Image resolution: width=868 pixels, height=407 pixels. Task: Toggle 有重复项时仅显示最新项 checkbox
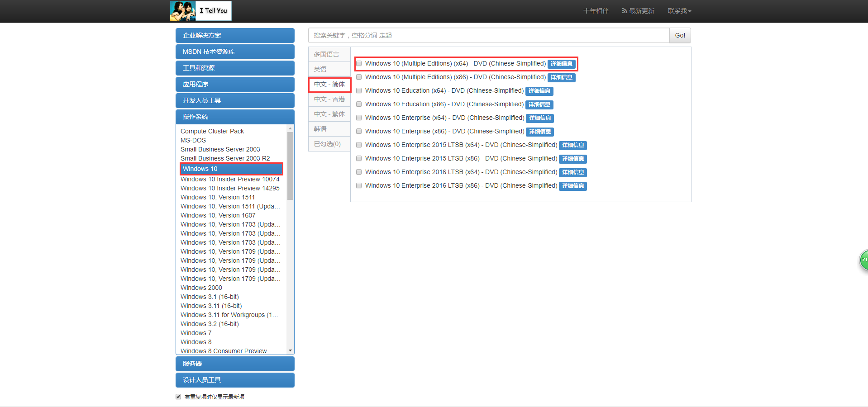(178, 397)
